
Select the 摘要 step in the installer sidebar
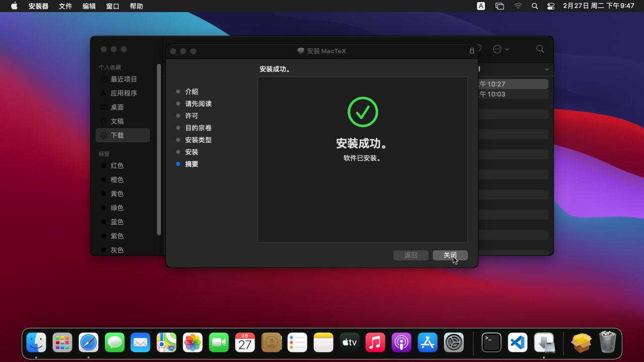(192, 164)
